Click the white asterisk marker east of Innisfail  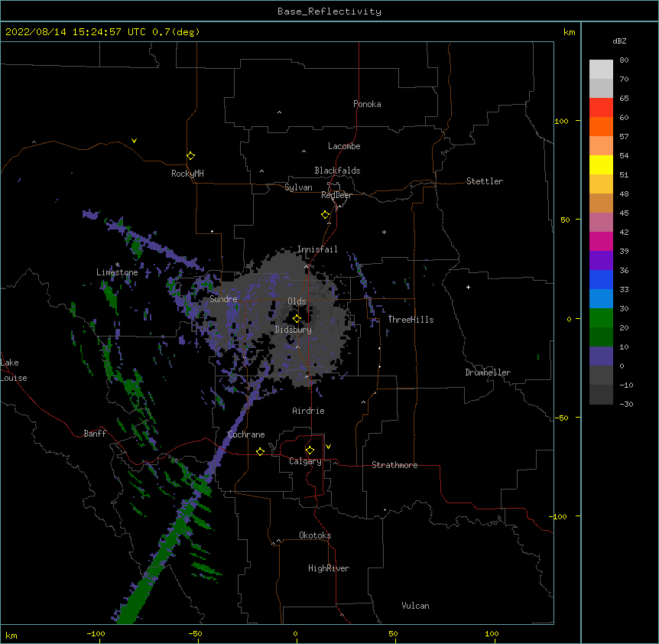click(x=384, y=232)
